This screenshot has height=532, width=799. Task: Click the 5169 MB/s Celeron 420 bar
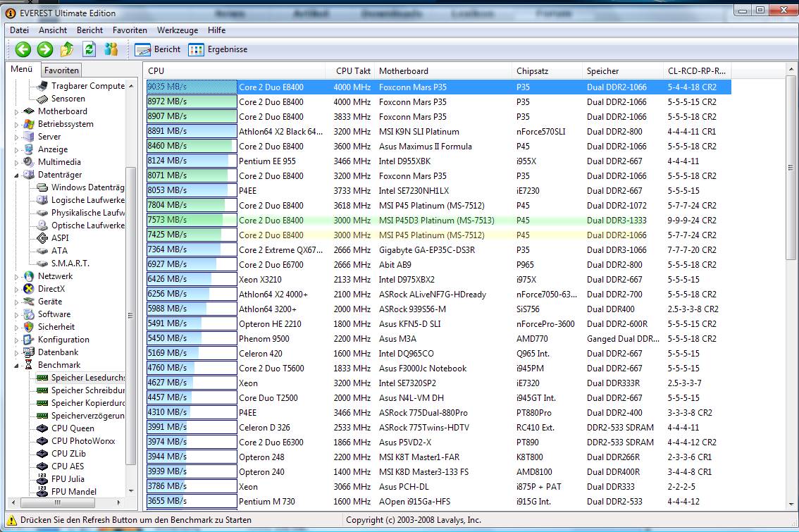tap(192, 353)
